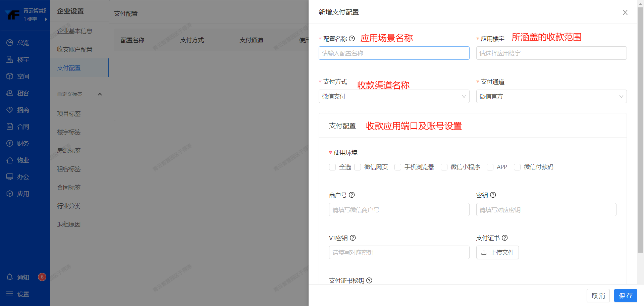Viewport: 644px width, 306px height.
Task: Open 收支账户配置 in settings menu
Action: coord(74,50)
